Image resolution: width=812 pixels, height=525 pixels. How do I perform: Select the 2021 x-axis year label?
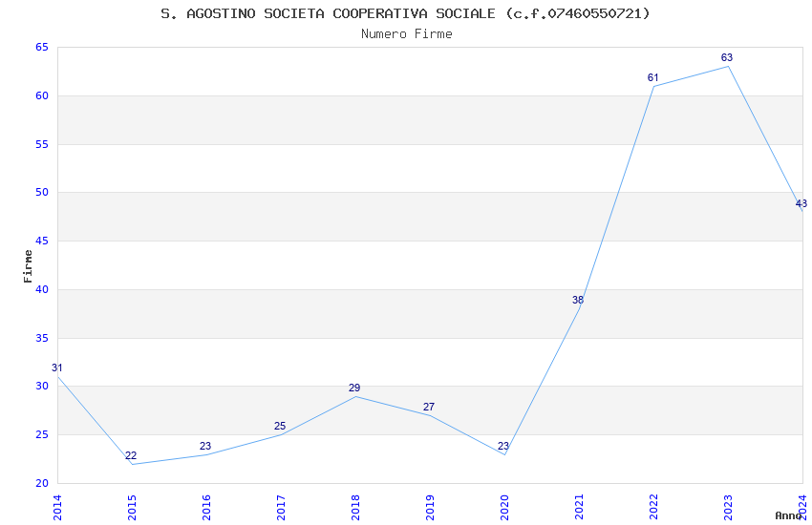pos(579,508)
